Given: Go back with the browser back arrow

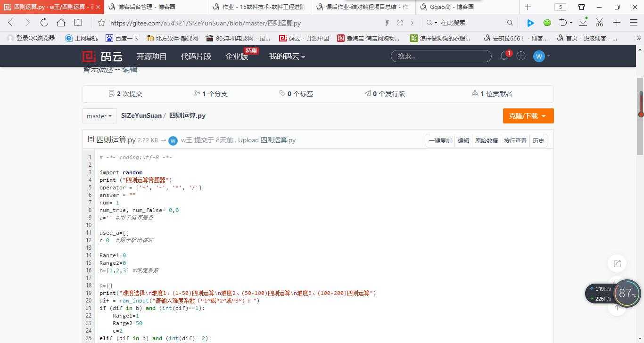Looking at the screenshot, I should pos(10,23).
